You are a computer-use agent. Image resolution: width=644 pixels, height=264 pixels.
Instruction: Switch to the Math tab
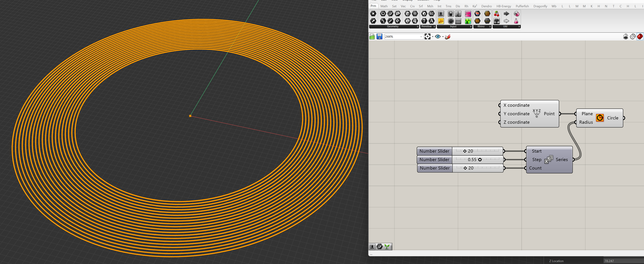tap(384, 6)
